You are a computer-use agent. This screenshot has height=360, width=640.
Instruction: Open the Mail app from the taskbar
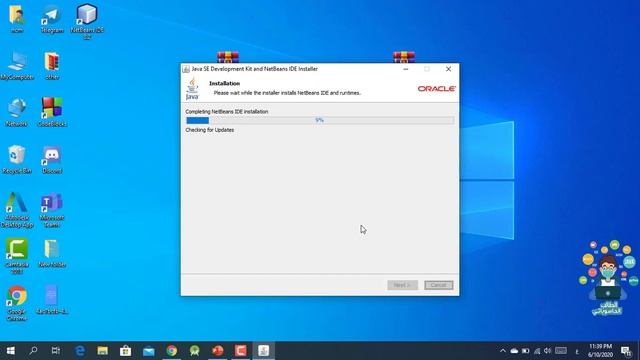click(149, 351)
